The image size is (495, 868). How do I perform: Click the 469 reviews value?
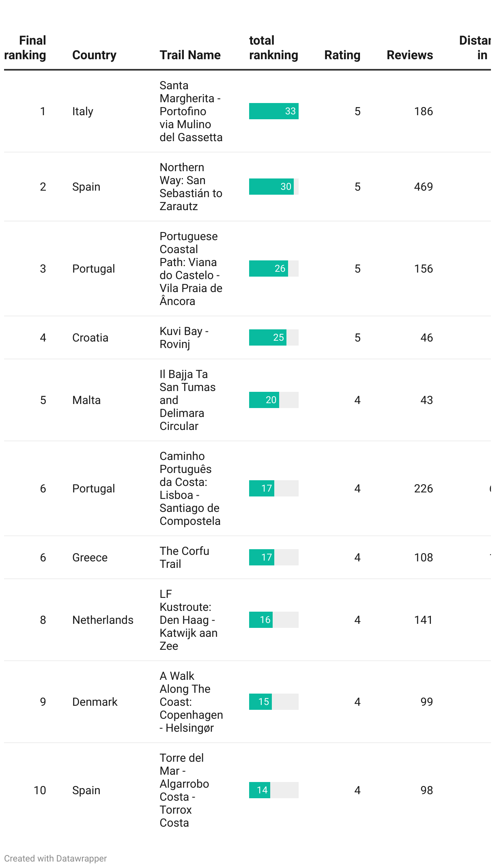423,187
